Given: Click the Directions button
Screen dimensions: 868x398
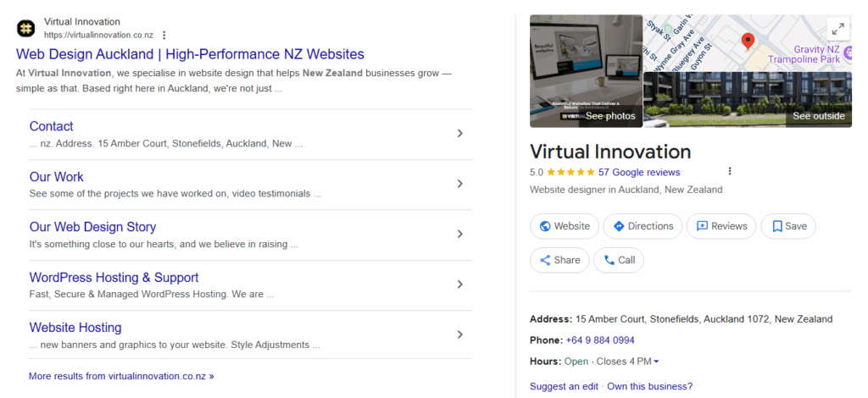Looking at the screenshot, I should coord(643,226).
